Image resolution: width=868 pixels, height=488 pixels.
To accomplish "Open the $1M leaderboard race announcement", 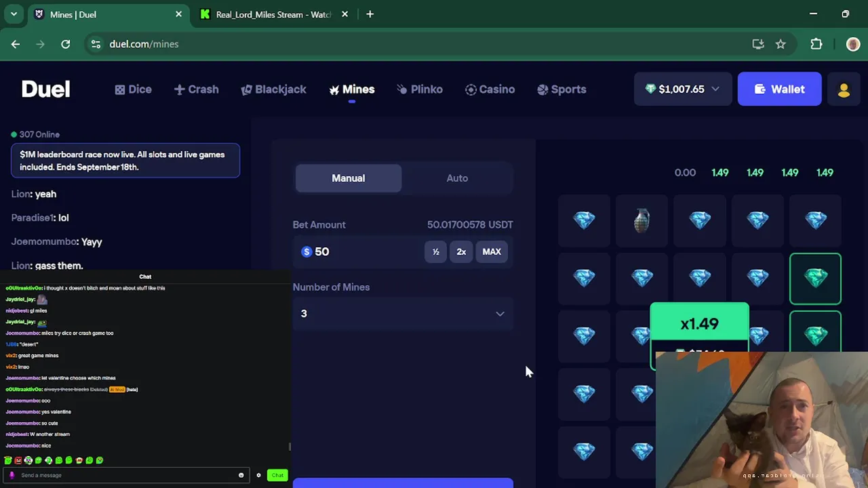I will tap(125, 161).
